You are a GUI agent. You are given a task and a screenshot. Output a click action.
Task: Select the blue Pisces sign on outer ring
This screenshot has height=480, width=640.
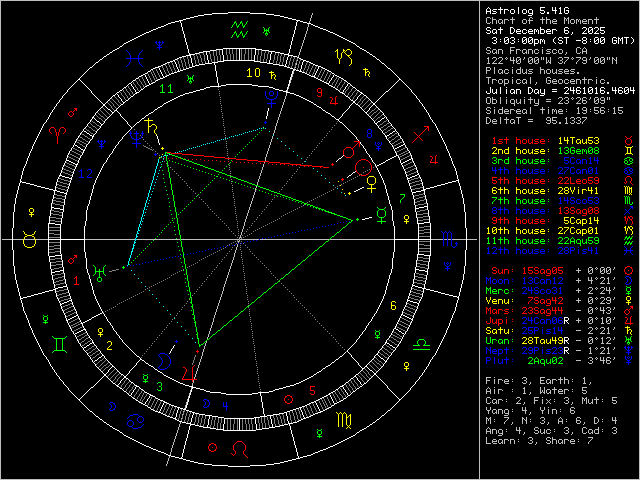click(x=134, y=58)
